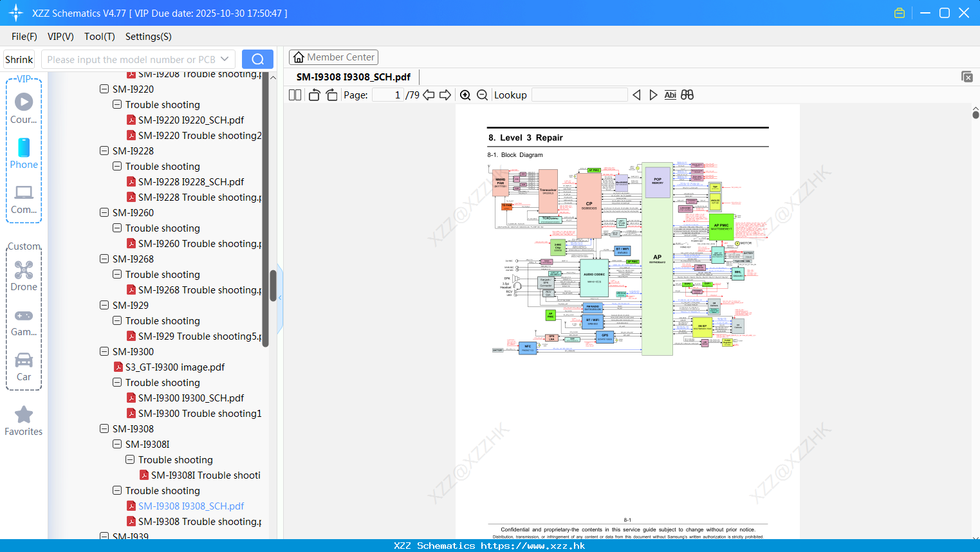Zoom out of the schematic
980x552 pixels.
(x=483, y=95)
